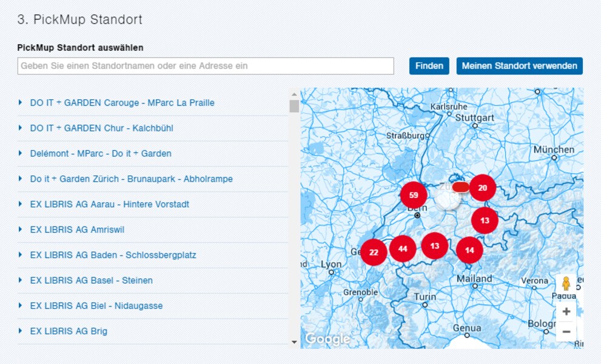Select EX LIBRIS AG Basel - Steinen
The height and width of the screenshot is (364, 601).
[91, 280]
